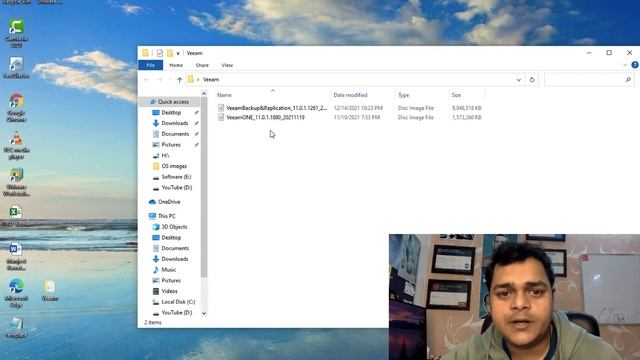Viewport: 640px width, 360px height.
Task: Open Pictures under This PC
Action: 171,280
